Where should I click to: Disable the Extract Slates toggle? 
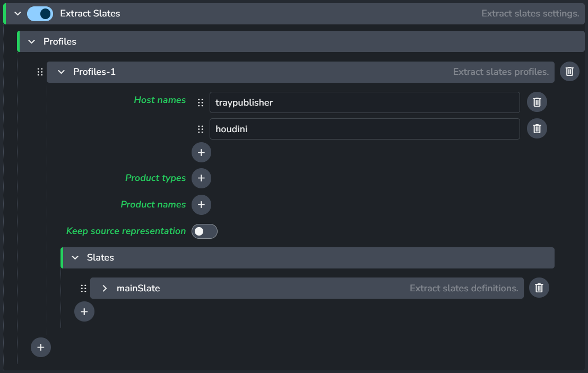40,14
